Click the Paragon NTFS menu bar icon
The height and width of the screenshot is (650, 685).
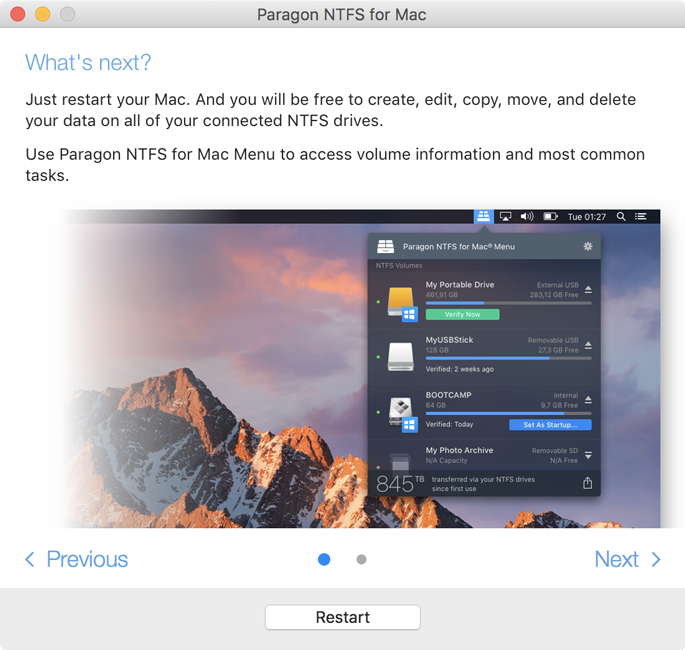click(x=484, y=216)
